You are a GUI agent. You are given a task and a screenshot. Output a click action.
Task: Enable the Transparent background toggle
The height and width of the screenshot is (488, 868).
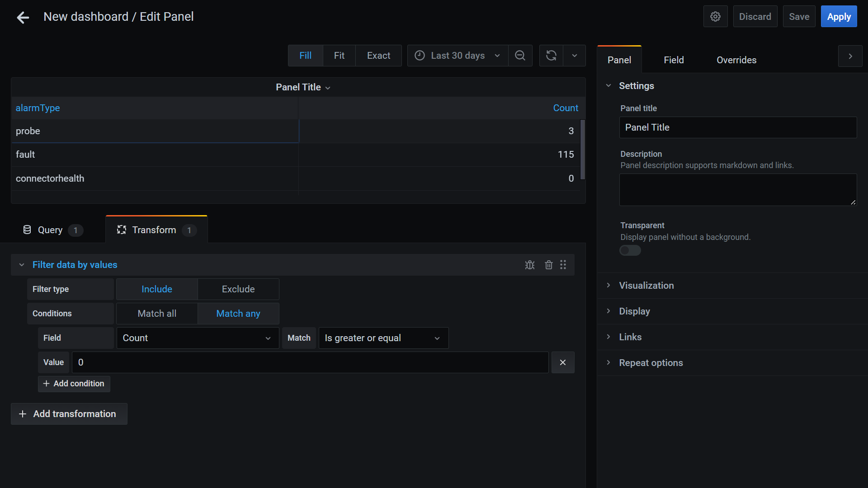630,250
